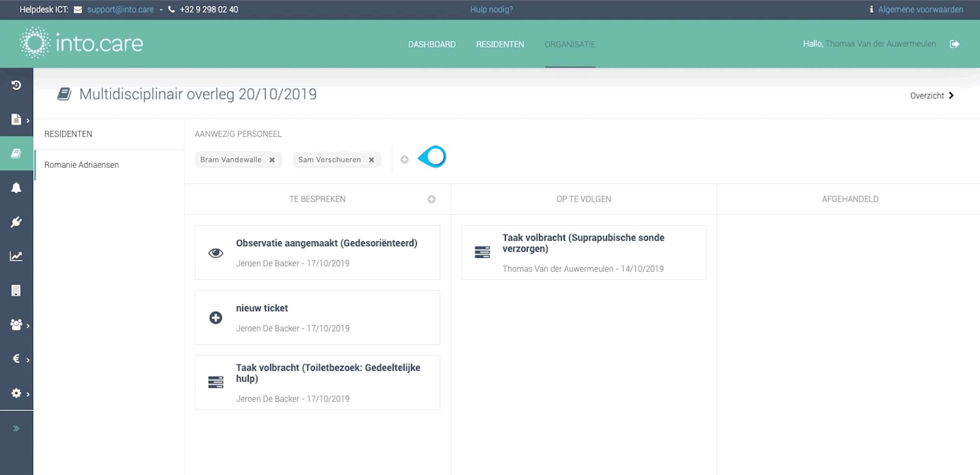Click the building icon in sidebar
Image resolution: width=980 pixels, height=475 pixels.
16,290
